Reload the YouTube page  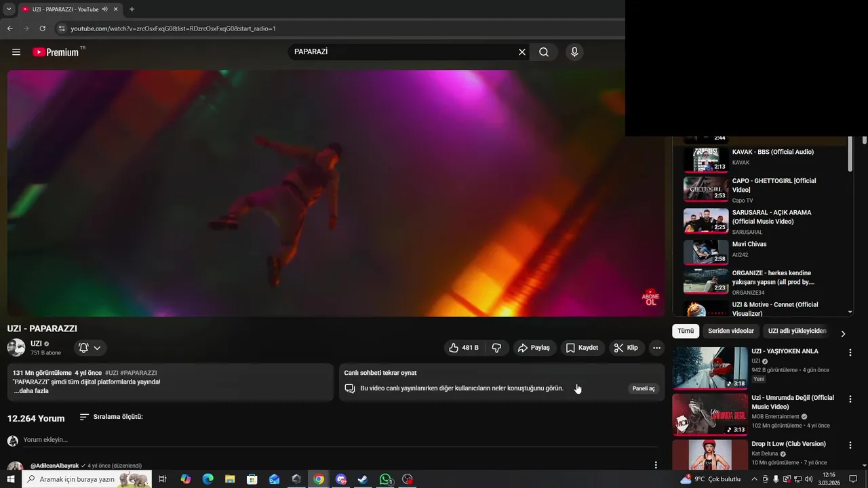42,28
